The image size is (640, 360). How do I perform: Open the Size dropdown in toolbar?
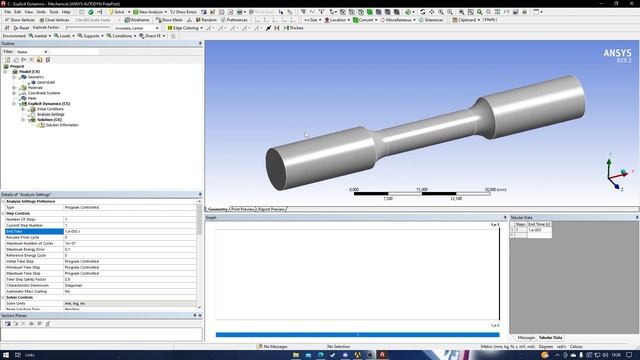click(x=313, y=20)
